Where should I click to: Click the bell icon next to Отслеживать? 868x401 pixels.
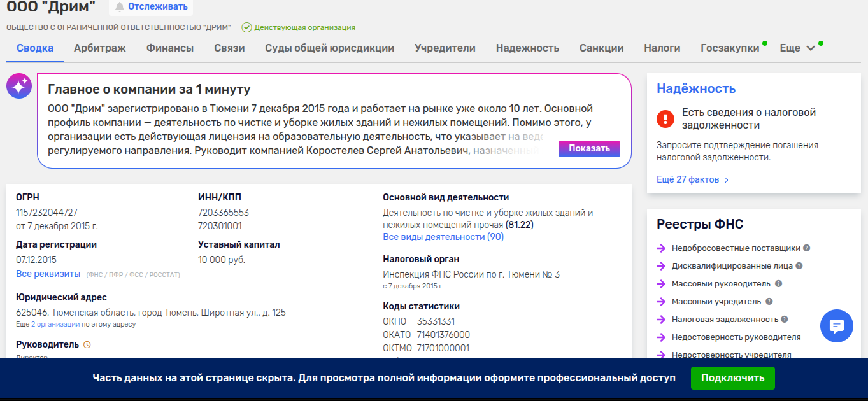point(119,7)
